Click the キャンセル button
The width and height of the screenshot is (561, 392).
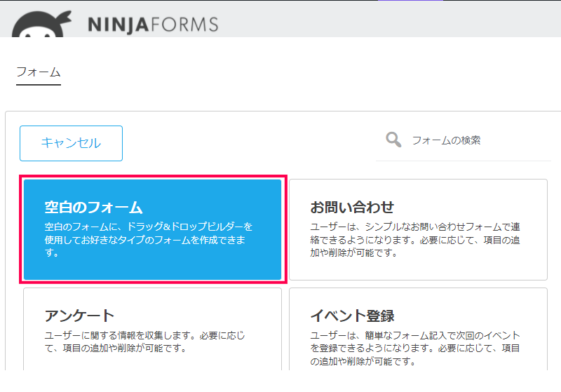[72, 143]
